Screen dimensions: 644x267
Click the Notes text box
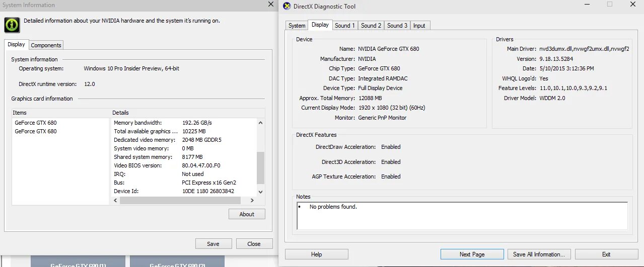point(462,216)
